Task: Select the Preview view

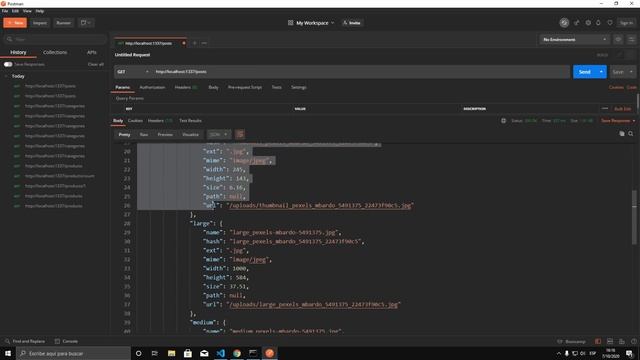Action: [x=165, y=134]
